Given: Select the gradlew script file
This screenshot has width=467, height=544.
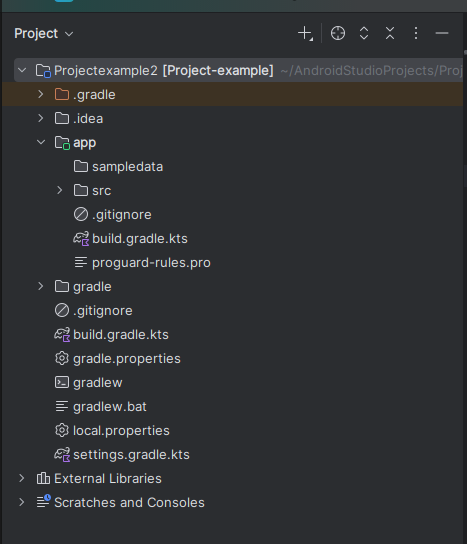Looking at the screenshot, I should click(97, 383).
